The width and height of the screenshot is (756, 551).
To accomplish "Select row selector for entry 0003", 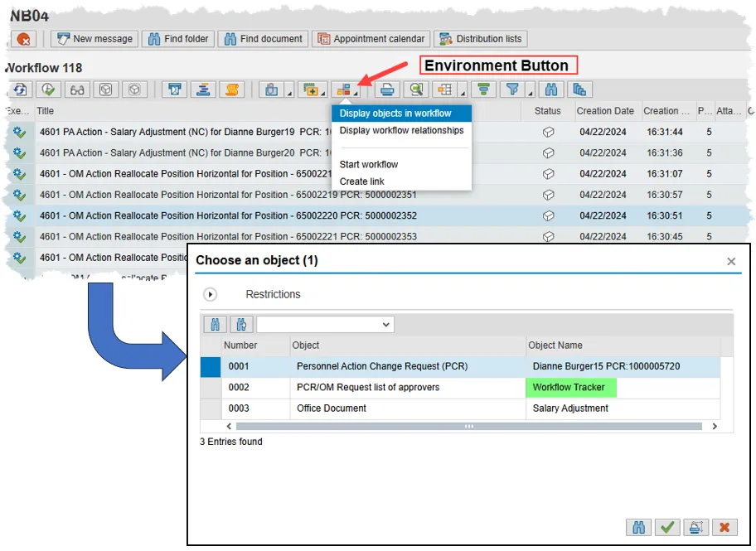I will click(x=211, y=408).
